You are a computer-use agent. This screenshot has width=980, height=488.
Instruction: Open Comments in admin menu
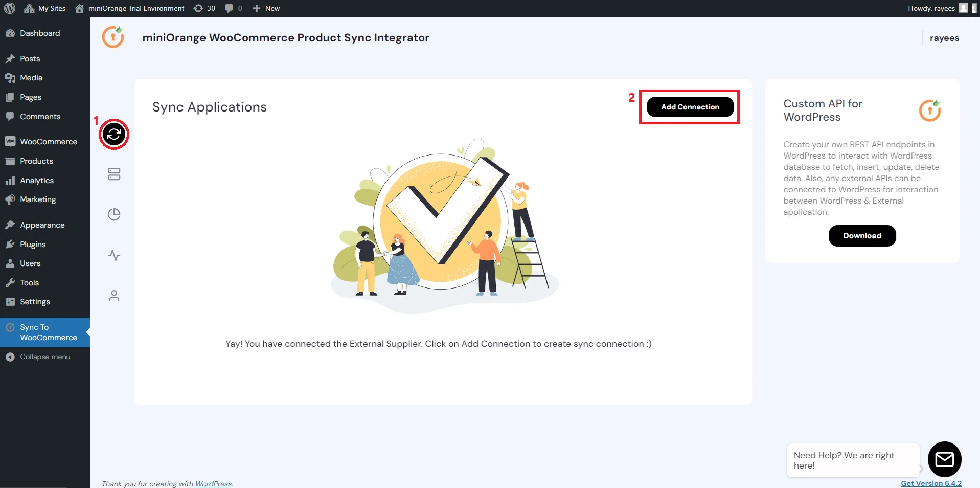pyautogui.click(x=45, y=117)
